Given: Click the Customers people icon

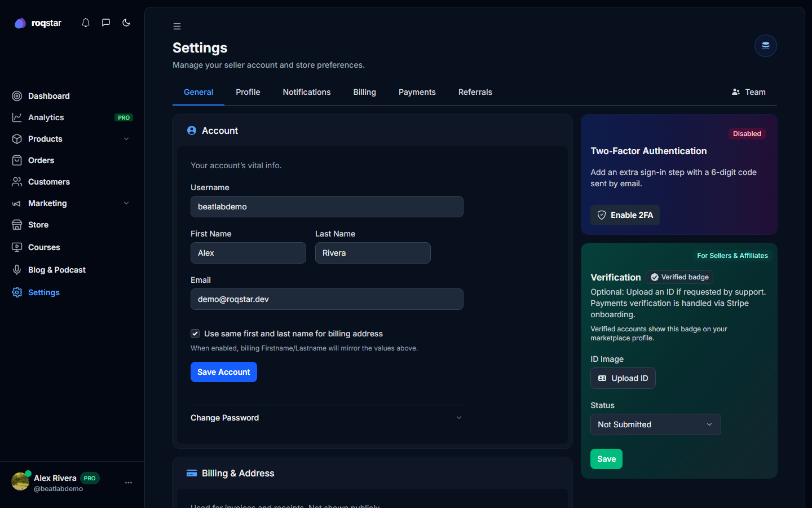Looking at the screenshot, I should (x=17, y=182).
